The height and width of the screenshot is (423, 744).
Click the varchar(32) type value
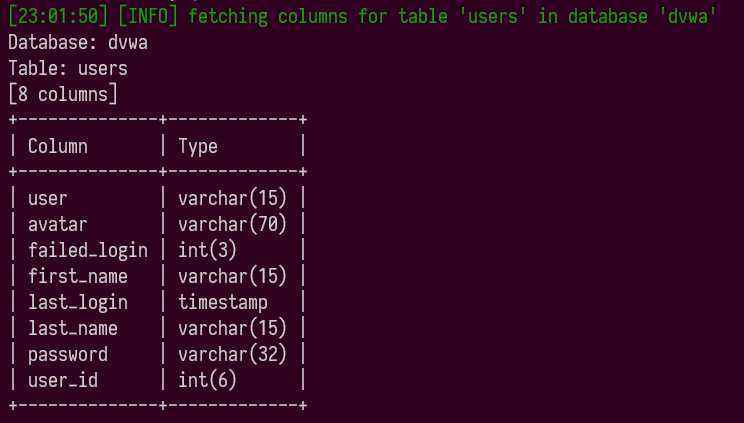point(232,354)
